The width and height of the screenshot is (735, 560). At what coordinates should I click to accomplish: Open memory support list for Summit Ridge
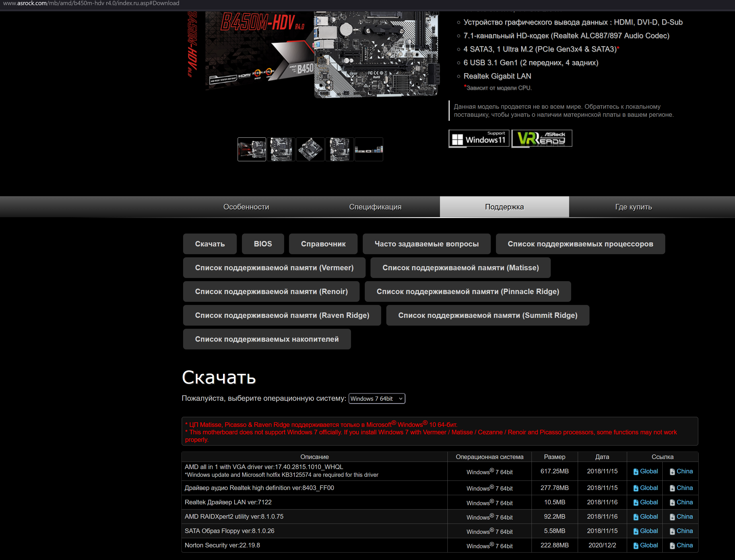[x=488, y=315]
